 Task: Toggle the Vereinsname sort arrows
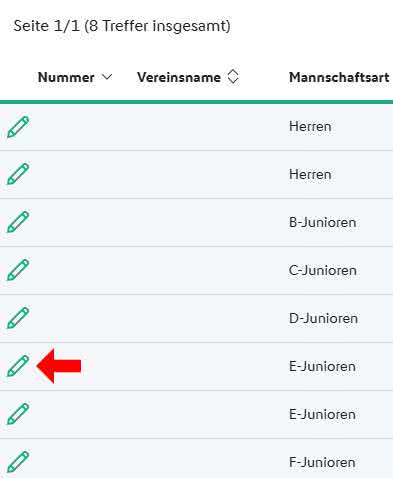tap(233, 77)
